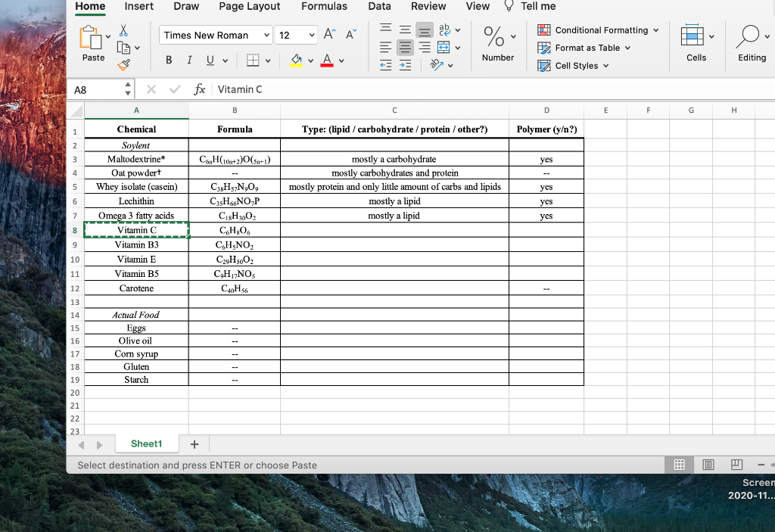Open the Times New Roman font dropdown
This screenshot has width=775, height=532.
[x=215, y=35]
